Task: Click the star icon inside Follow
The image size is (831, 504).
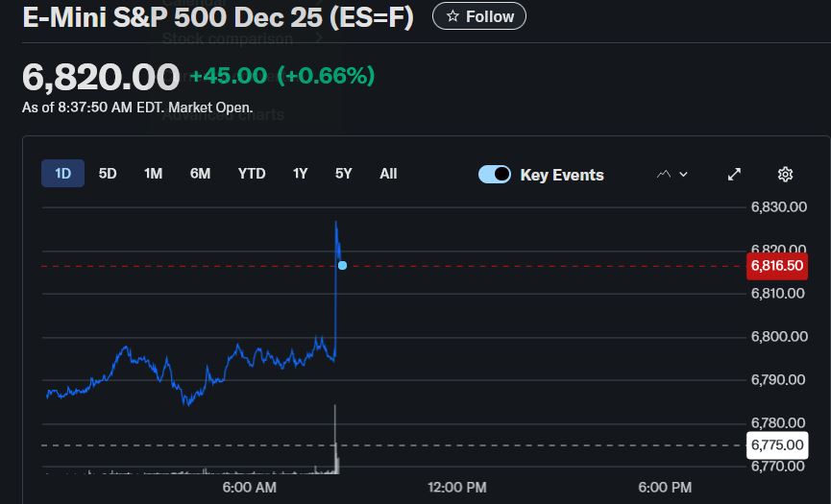Action: 452,16
